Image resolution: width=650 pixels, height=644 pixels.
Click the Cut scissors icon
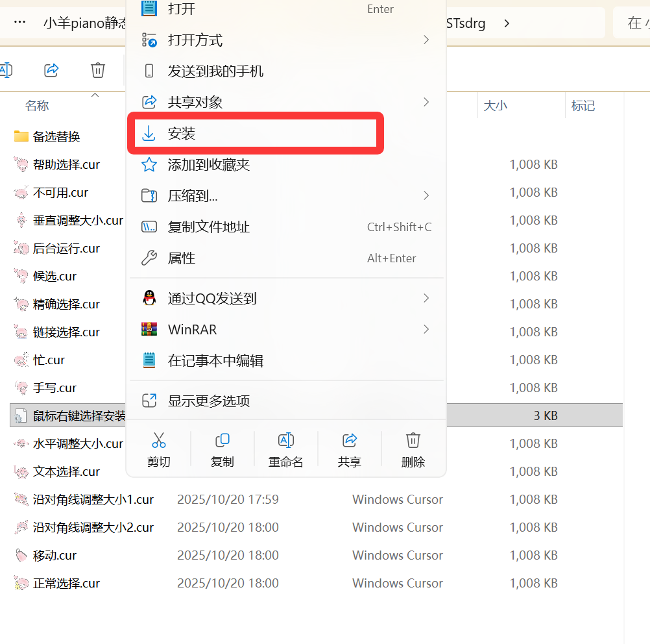tap(159, 441)
